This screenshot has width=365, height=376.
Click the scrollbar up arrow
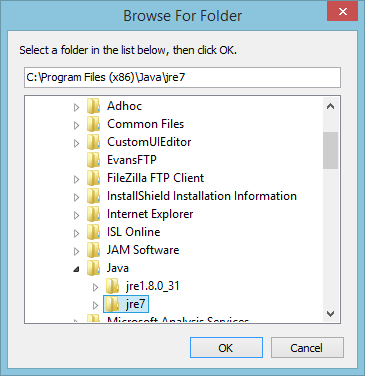tap(330, 107)
